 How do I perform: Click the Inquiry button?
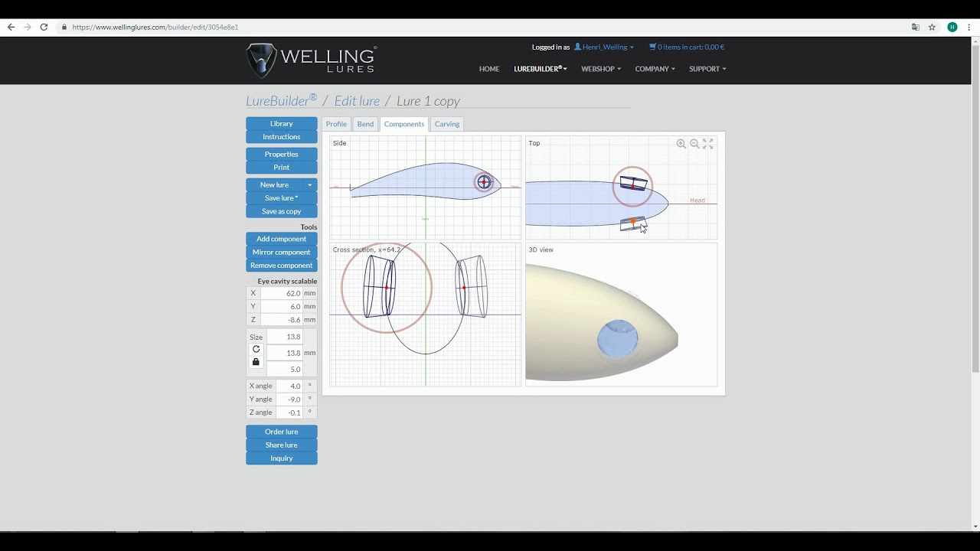[282, 458]
